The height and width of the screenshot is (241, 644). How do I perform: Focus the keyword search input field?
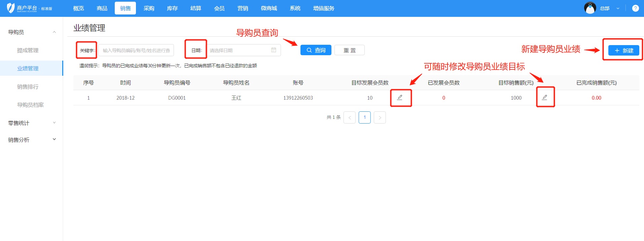[136, 50]
